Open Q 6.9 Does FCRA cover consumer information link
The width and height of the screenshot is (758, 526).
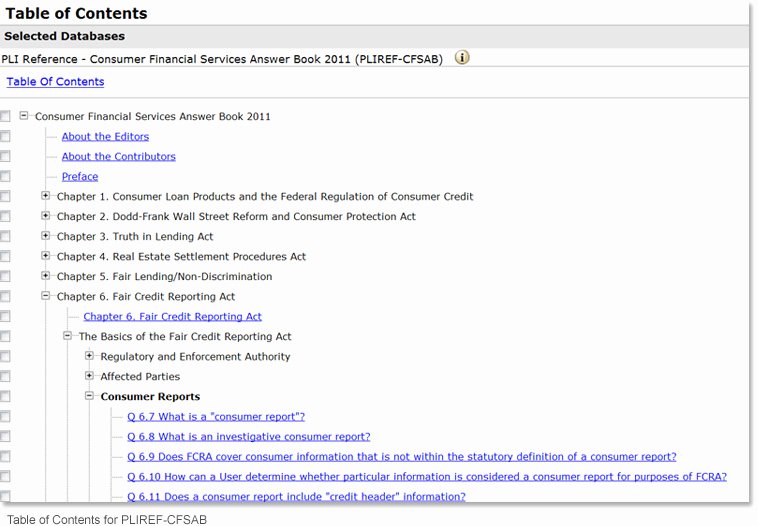402,457
